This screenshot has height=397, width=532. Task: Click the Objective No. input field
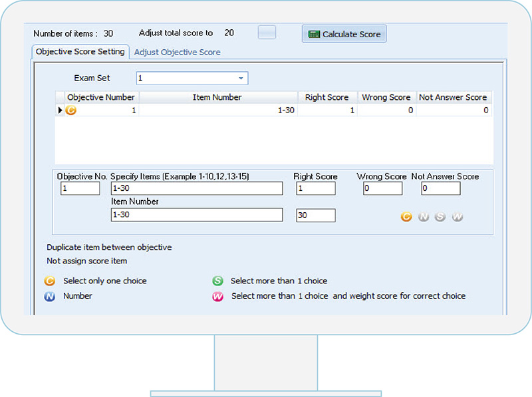point(80,188)
